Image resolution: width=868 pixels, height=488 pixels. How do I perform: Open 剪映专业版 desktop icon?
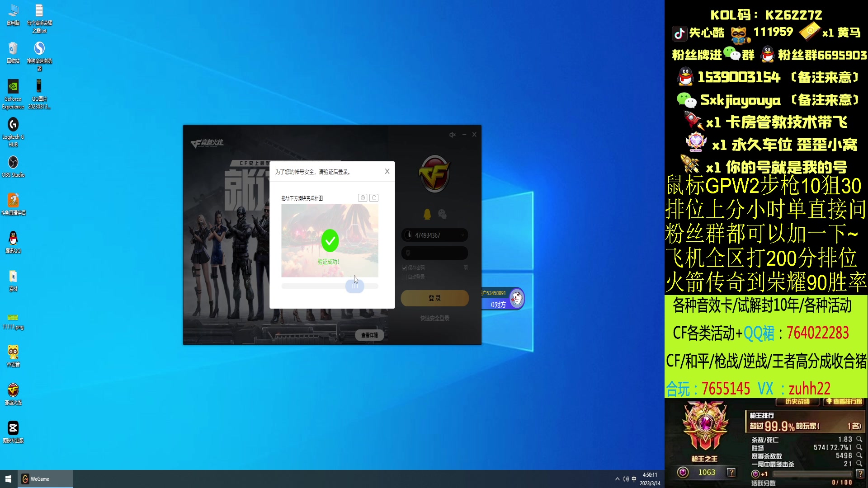point(13,432)
